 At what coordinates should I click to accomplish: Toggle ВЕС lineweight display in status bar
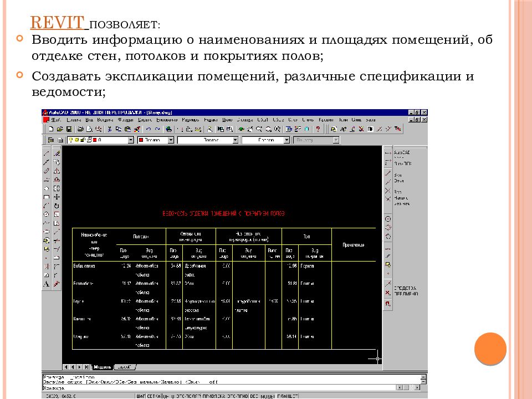click(x=254, y=396)
